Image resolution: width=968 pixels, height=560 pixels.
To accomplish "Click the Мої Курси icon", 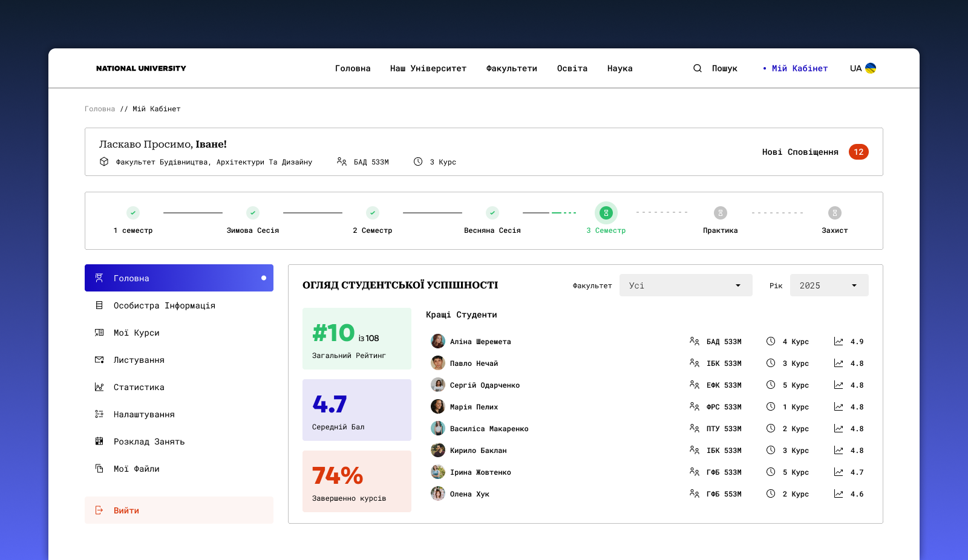I will tap(99, 332).
